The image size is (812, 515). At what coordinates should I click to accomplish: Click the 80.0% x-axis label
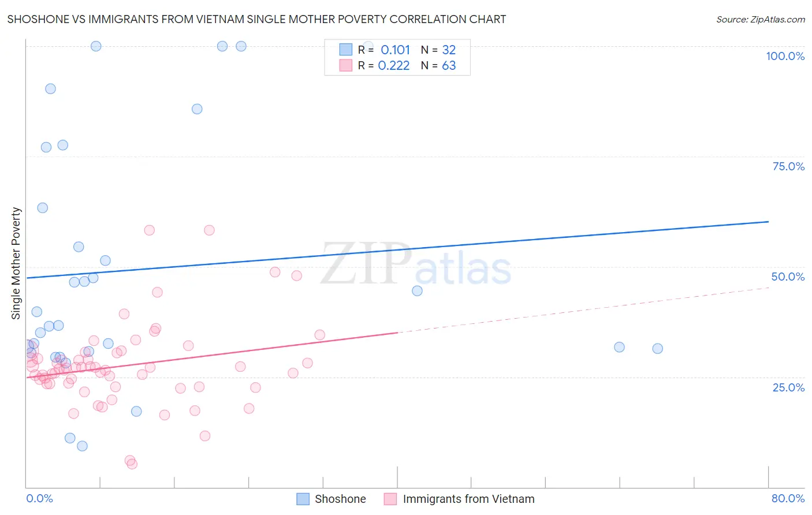(788, 498)
